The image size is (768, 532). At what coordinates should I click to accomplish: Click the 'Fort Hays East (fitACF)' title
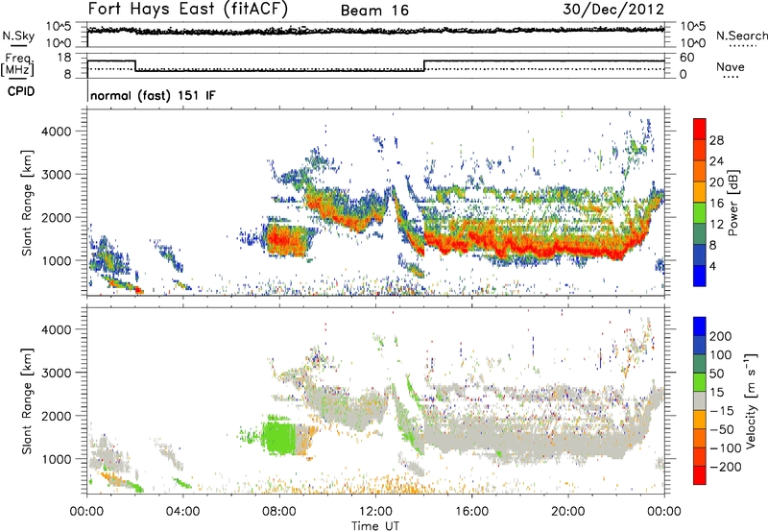click(188, 9)
